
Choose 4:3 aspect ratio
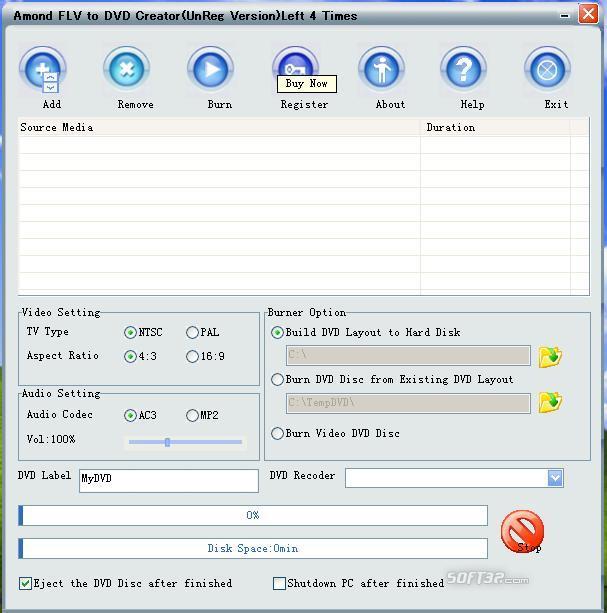tap(130, 357)
